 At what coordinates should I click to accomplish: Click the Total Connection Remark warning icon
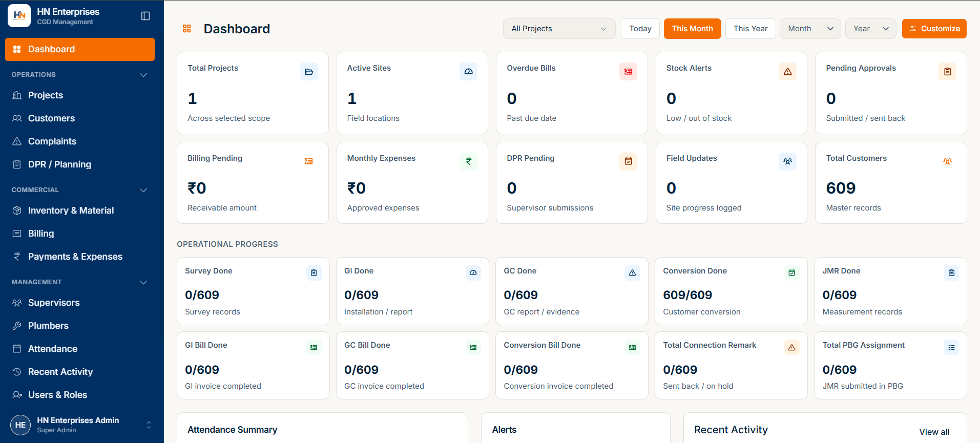point(792,347)
